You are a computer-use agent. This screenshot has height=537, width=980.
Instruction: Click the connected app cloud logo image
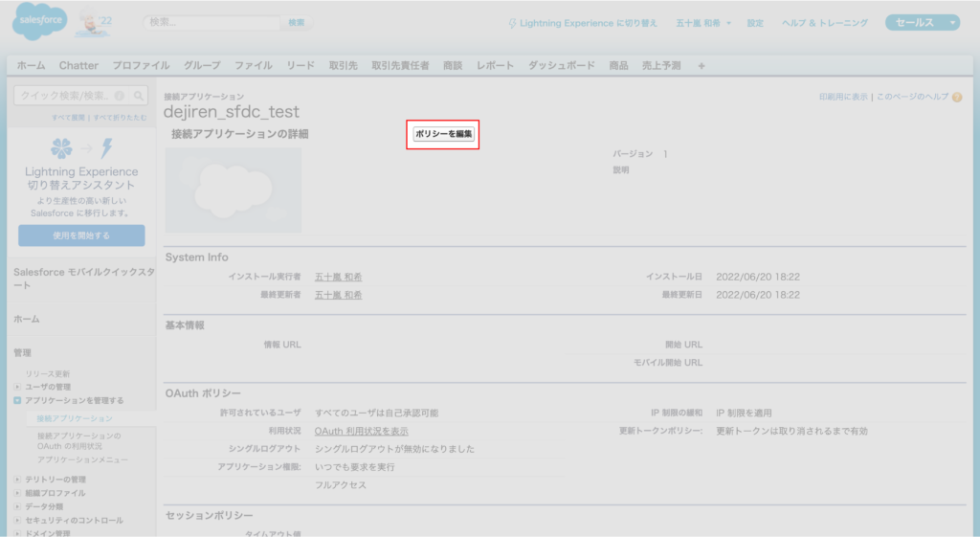coord(233,190)
